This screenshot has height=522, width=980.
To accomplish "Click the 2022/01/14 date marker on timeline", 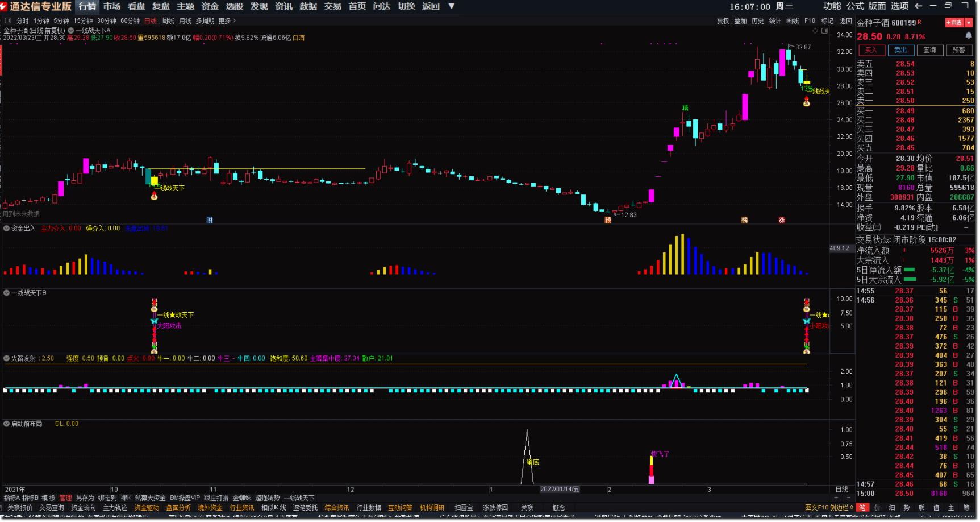I will pyautogui.click(x=560, y=489).
